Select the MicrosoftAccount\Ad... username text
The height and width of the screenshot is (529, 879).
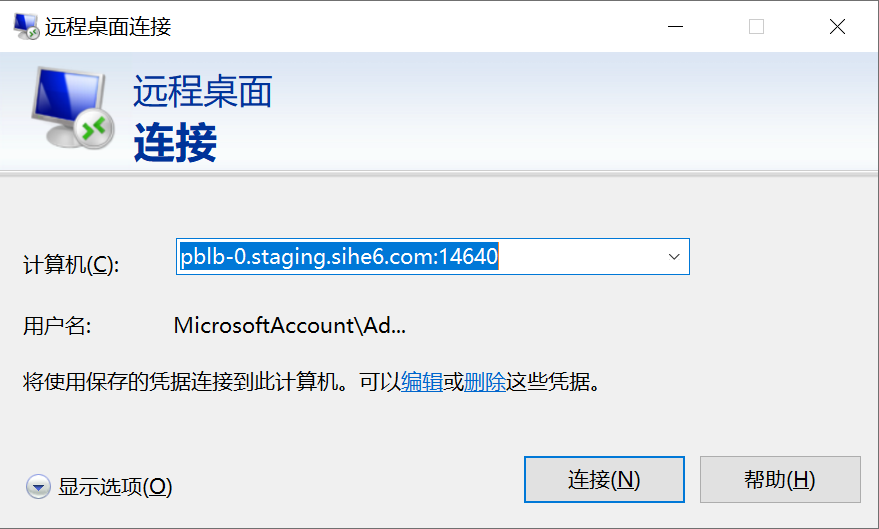click(290, 326)
